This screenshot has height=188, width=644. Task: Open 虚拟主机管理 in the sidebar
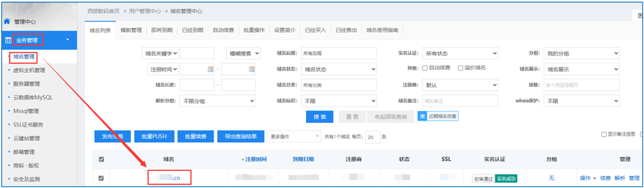[29, 70]
